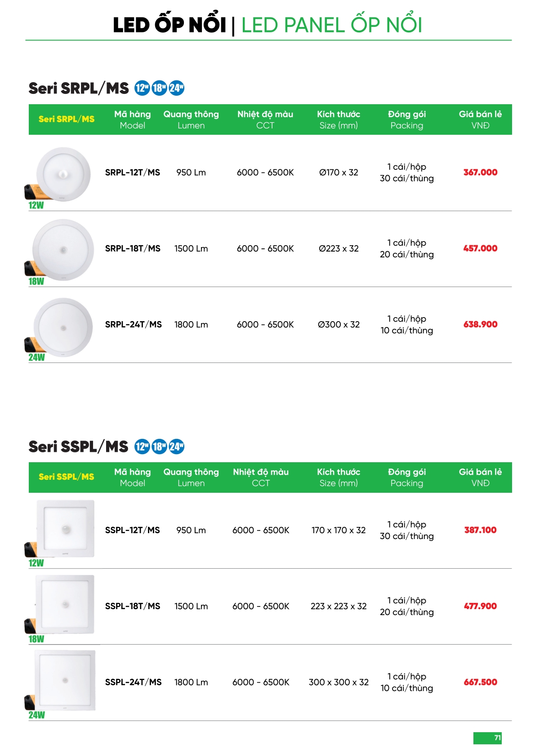Click the 12W badge beside Seri SSPL/MS
Image resolution: width=535 pixels, height=756 pixels.
tap(142, 447)
